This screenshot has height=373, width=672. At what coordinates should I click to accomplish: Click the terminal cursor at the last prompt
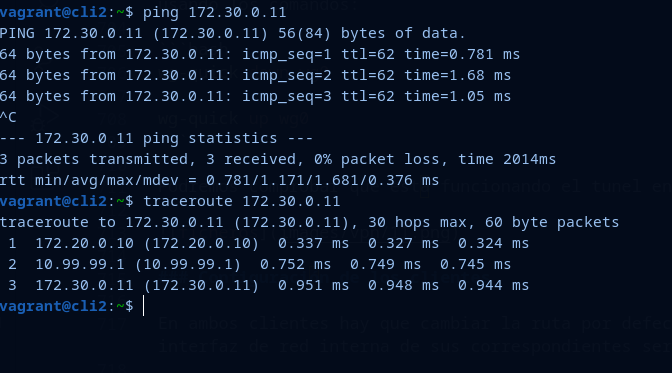point(143,306)
